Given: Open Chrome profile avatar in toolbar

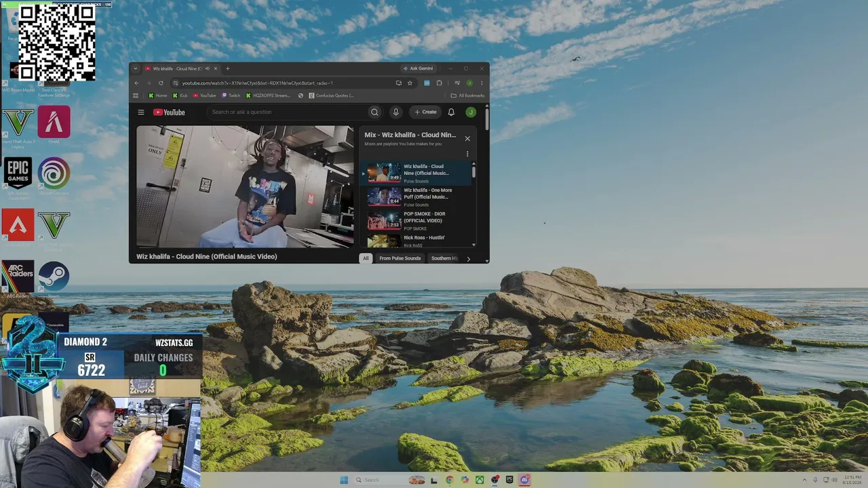Looking at the screenshot, I should point(469,83).
